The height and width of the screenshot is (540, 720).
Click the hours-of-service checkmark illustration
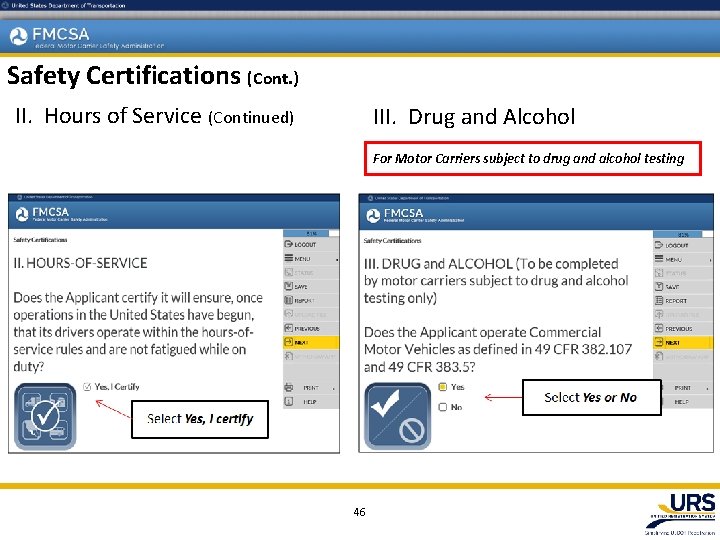[x=45, y=416]
